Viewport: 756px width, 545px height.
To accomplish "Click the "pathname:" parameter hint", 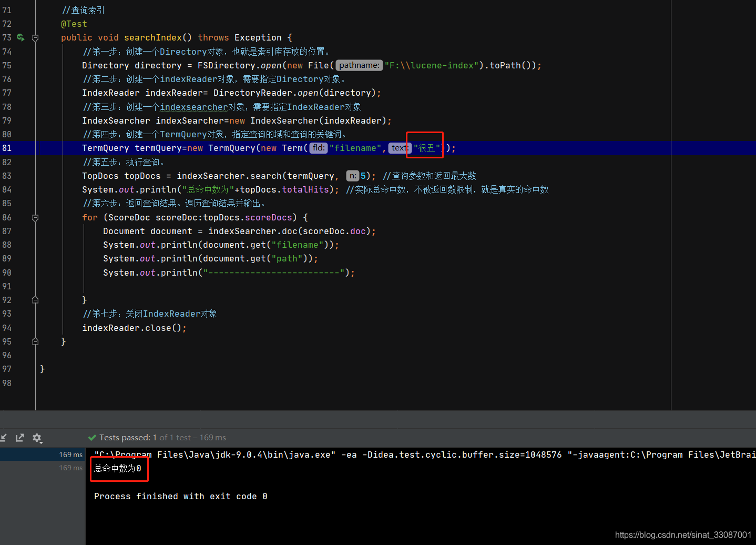I will (359, 65).
